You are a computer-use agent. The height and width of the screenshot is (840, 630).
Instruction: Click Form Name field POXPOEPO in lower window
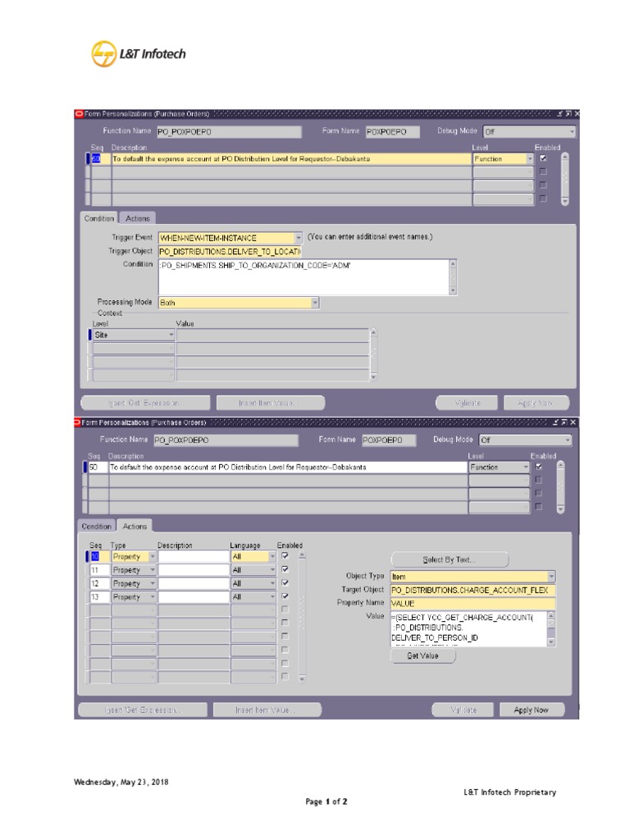pos(389,441)
